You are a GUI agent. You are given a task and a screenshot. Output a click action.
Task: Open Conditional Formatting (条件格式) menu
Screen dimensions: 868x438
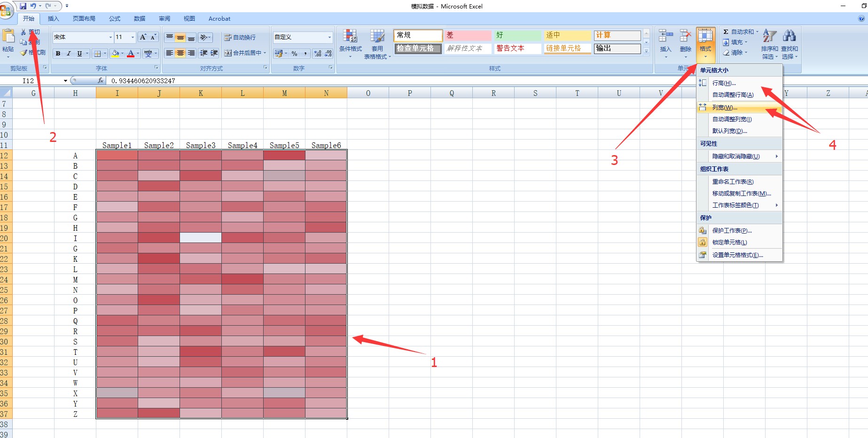coord(351,44)
